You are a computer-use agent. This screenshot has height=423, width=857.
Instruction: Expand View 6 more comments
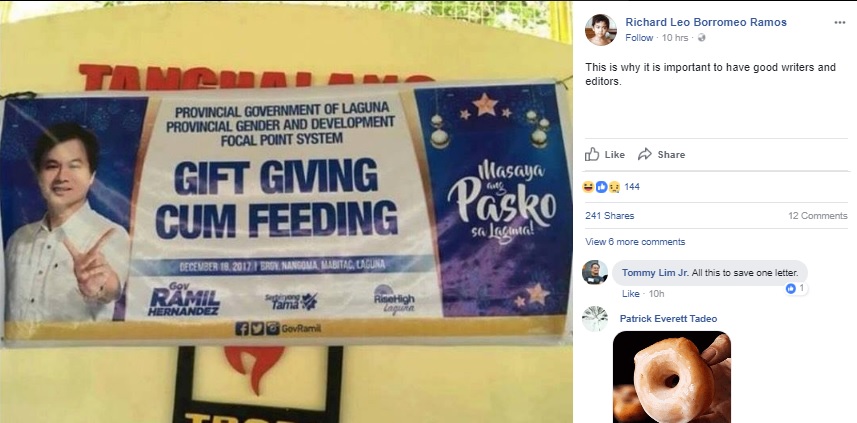pos(635,242)
